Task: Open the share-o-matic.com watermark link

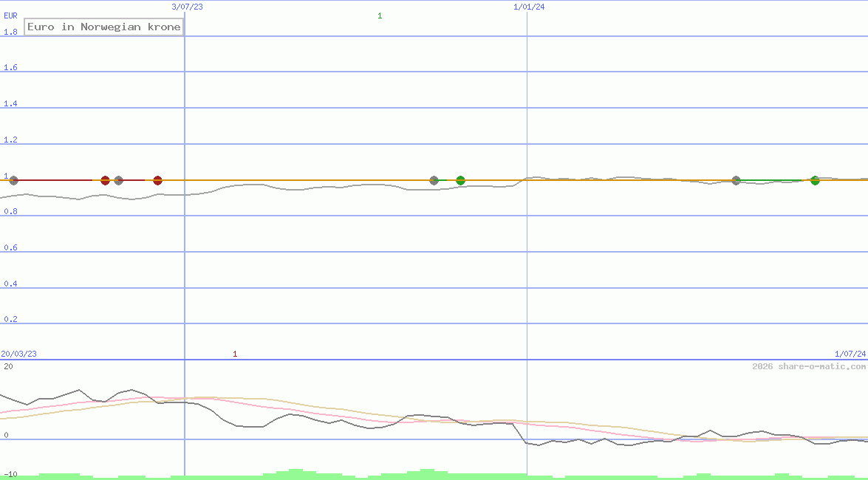Action: [x=809, y=366]
